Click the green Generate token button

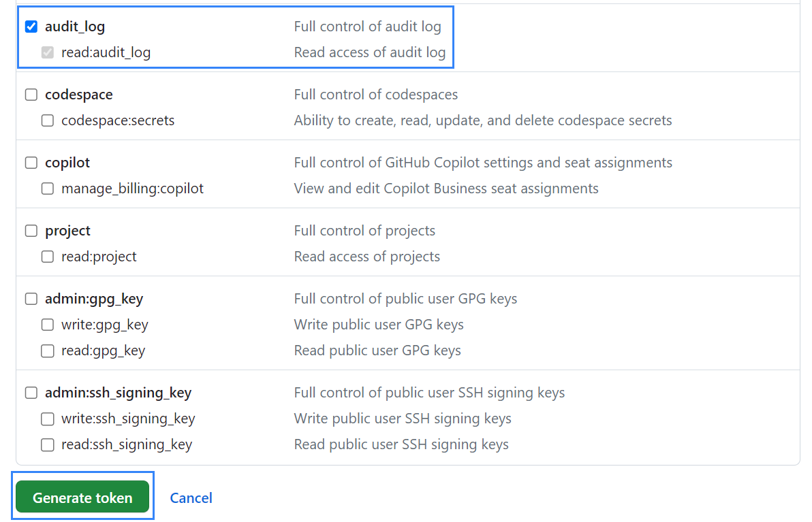[x=82, y=497]
